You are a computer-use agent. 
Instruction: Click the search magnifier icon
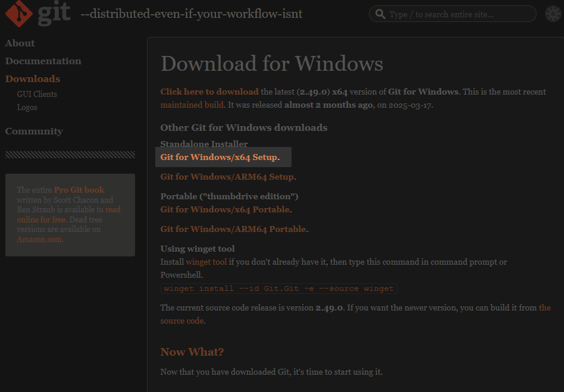[x=380, y=14]
